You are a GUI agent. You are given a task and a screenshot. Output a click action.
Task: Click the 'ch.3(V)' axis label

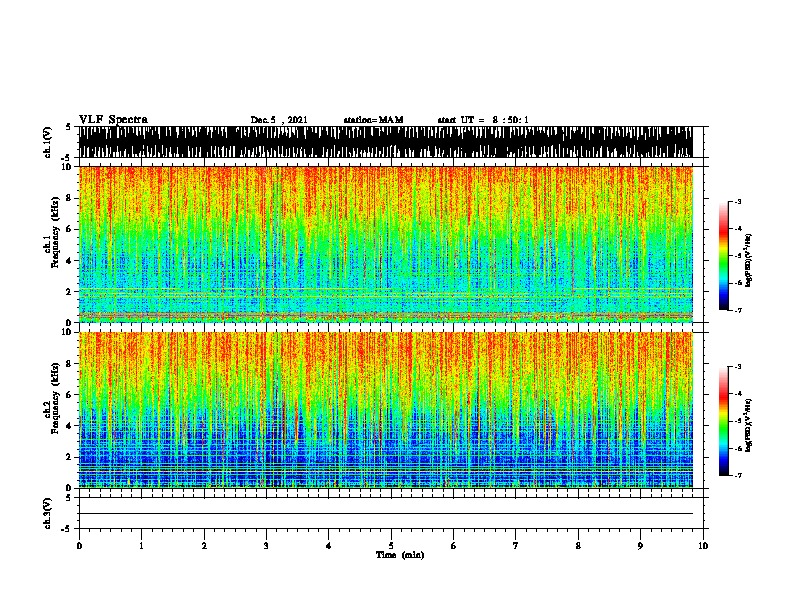48,513
